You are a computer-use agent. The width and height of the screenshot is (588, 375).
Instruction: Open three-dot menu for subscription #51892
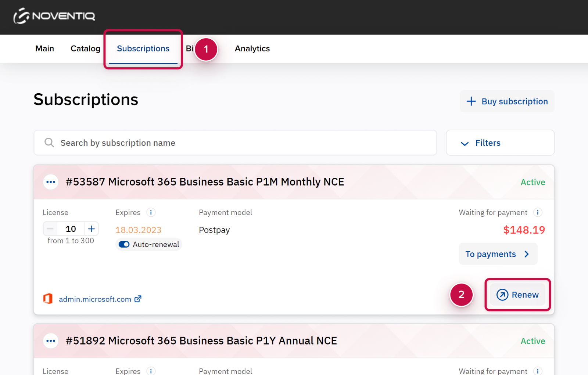pos(51,341)
